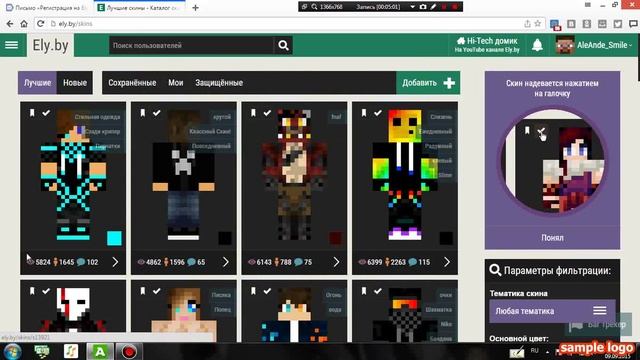Image resolution: width=640 pixels, height=360 pixels.
Task: Click the browser back arrow
Action: point(10,24)
